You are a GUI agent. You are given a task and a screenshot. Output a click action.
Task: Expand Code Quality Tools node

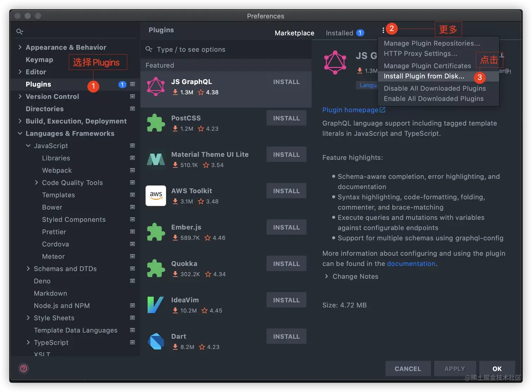click(36, 183)
